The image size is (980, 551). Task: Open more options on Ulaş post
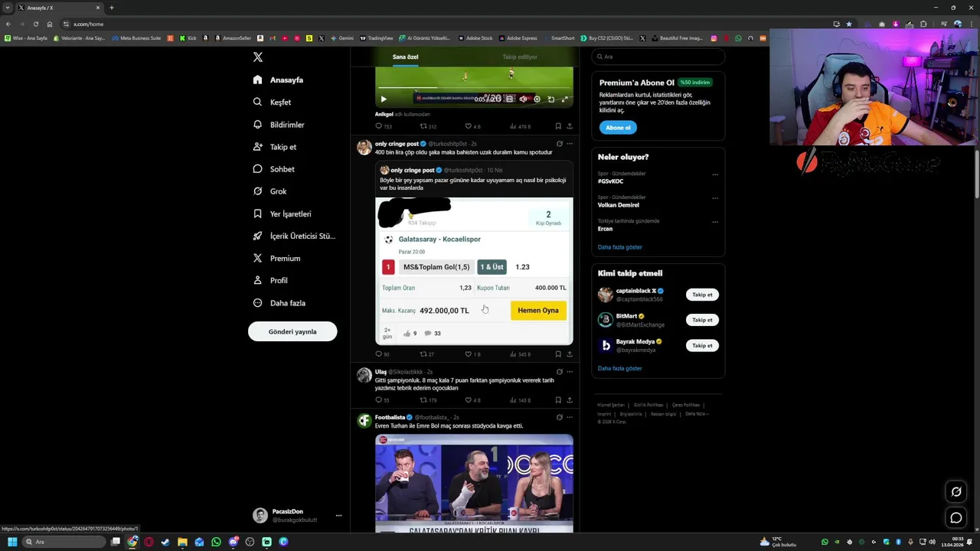pyautogui.click(x=569, y=372)
